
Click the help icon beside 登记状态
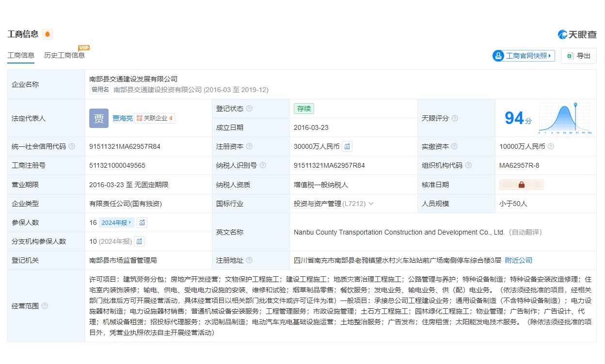(249, 109)
